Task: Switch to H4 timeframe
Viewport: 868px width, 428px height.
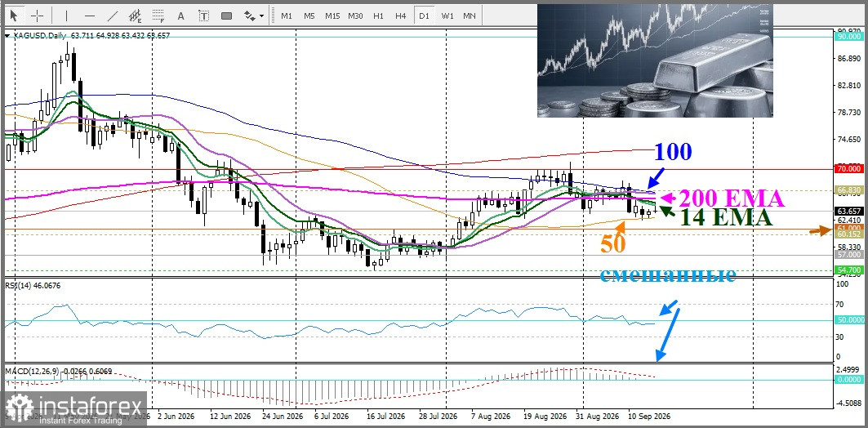Action: [x=401, y=16]
